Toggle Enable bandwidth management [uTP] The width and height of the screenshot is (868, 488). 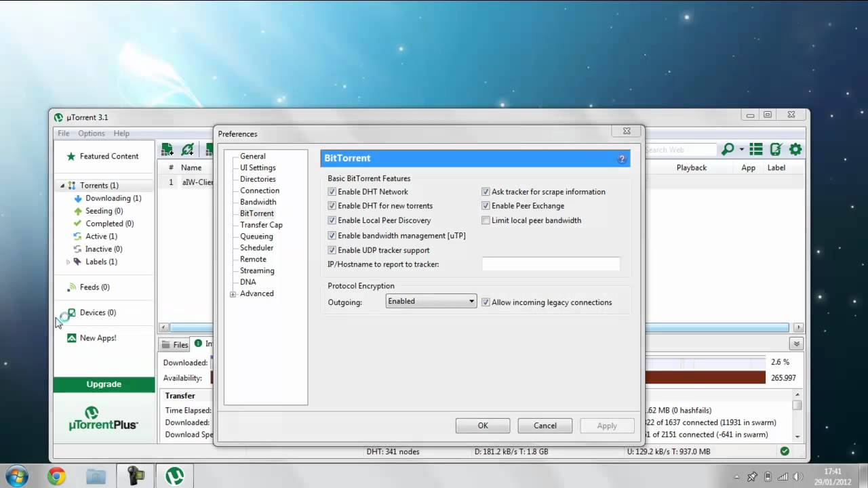coord(332,236)
